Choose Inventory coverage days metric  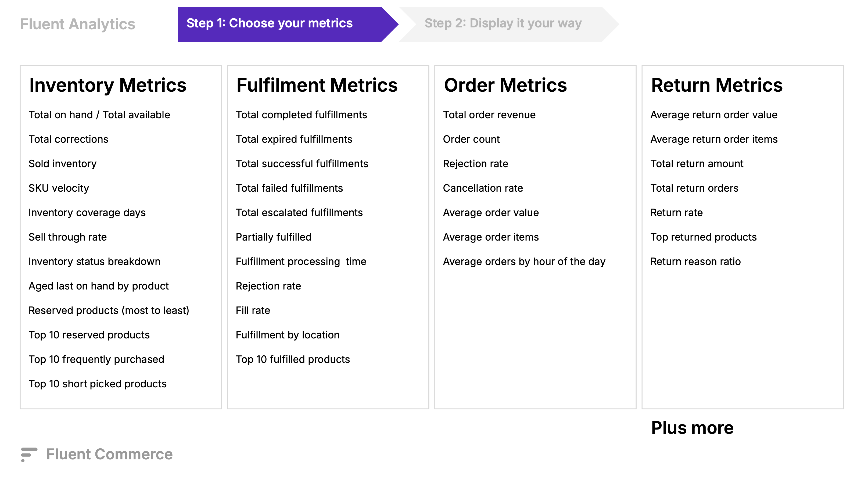point(87,213)
